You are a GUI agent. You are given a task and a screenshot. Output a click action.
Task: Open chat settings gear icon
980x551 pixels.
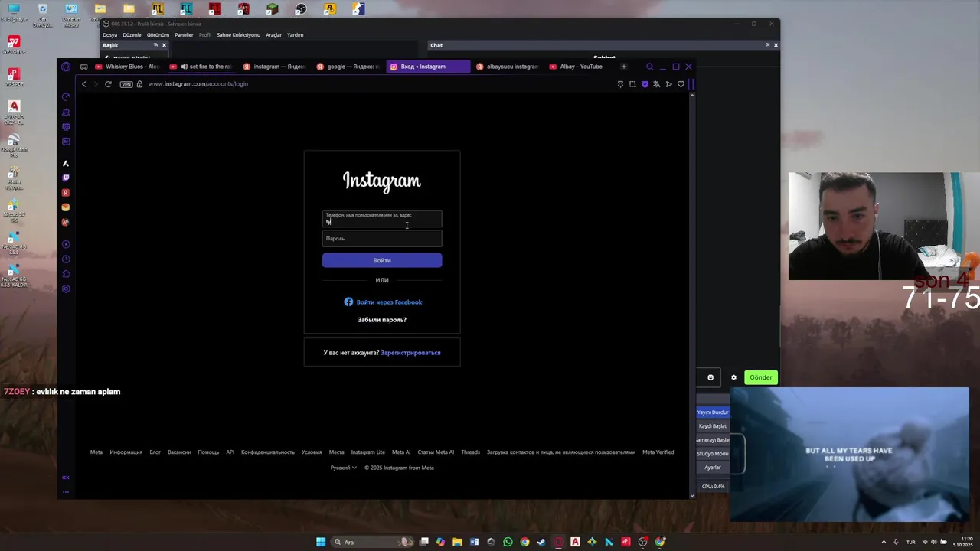click(733, 377)
